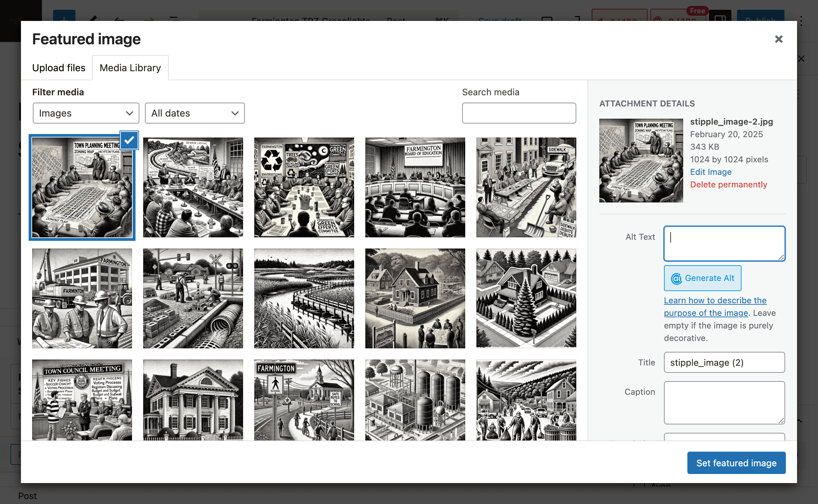Select the Town Planning Meeting thumbnail

click(82, 187)
